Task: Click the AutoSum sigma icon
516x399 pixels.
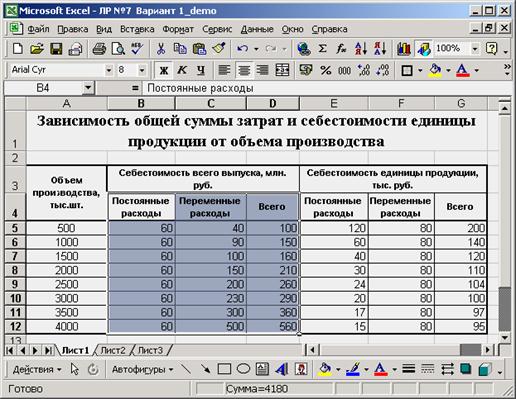Action: [322, 49]
